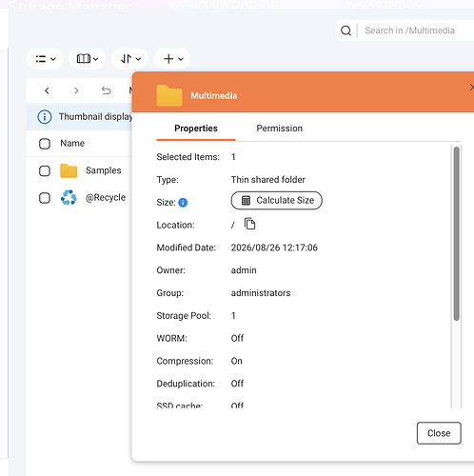Toggle the select-all Name checkbox
The height and width of the screenshot is (476, 474).
pos(45,144)
